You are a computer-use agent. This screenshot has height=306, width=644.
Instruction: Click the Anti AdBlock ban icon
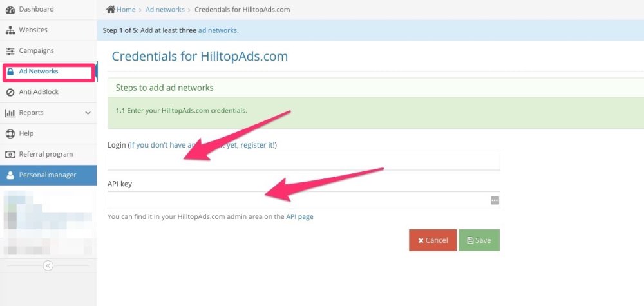[10, 92]
